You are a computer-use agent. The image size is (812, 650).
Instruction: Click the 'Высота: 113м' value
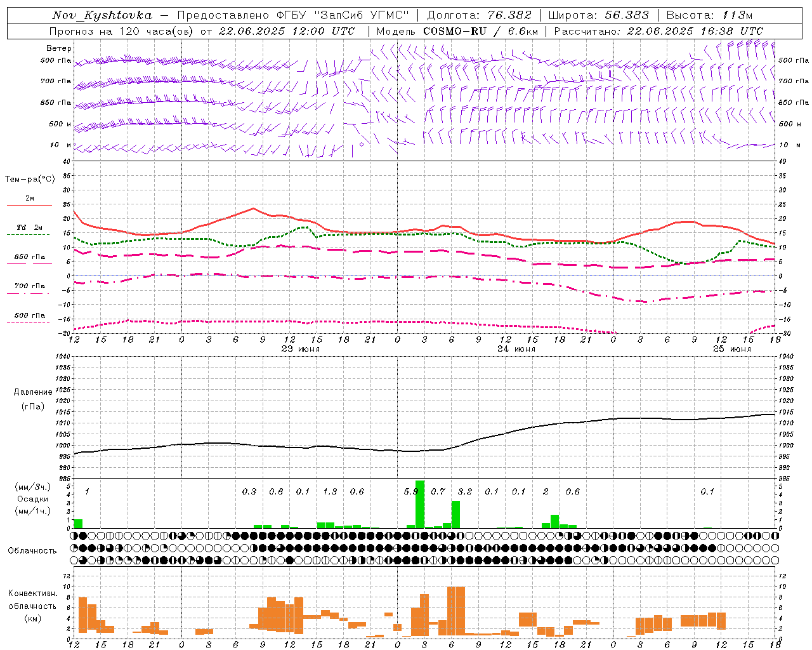click(x=709, y=15)
